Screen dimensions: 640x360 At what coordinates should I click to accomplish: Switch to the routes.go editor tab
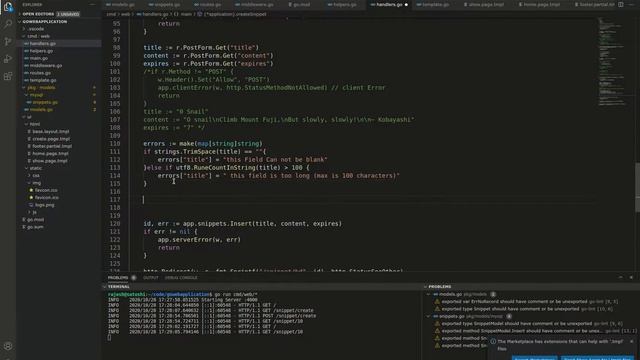208,5
